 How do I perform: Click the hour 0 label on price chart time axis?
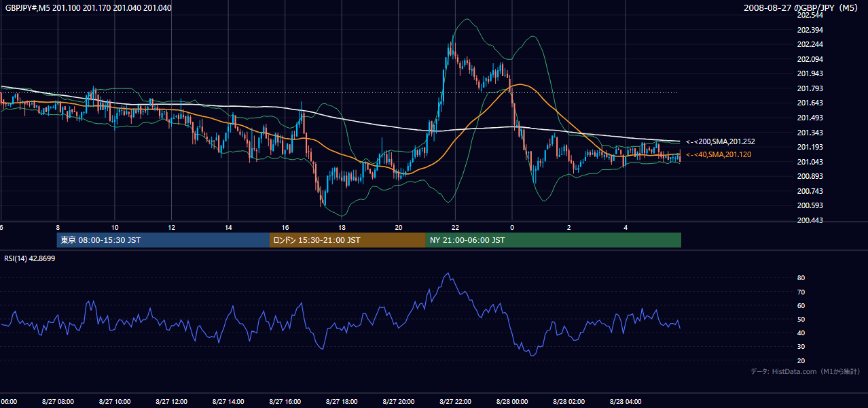[x=512, y=228]
